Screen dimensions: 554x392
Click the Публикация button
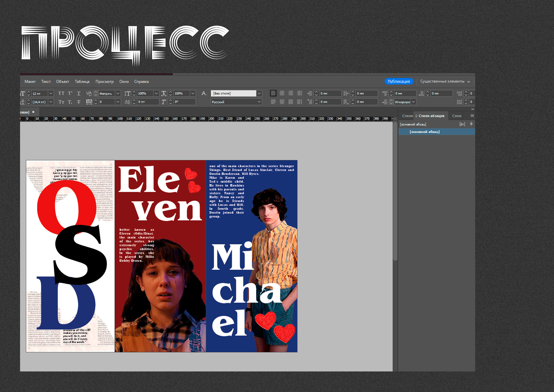pyautogui.click(x=399, y=81)
